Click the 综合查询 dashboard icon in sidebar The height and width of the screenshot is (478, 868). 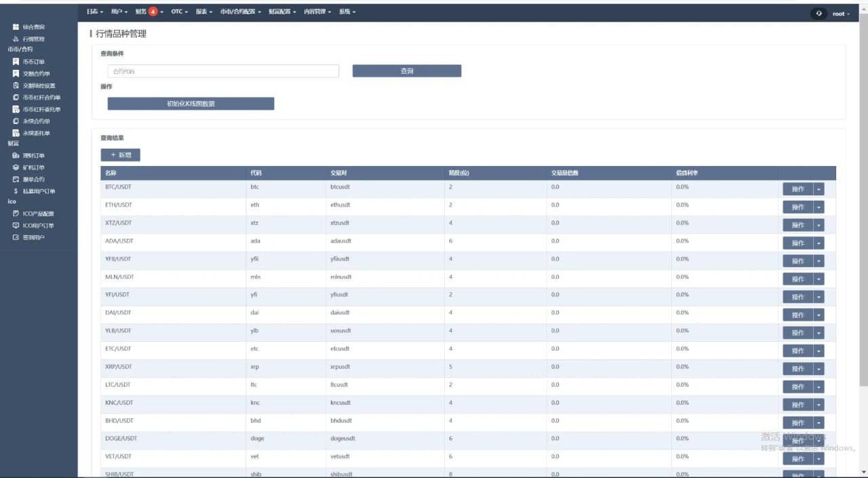(16, 27)
